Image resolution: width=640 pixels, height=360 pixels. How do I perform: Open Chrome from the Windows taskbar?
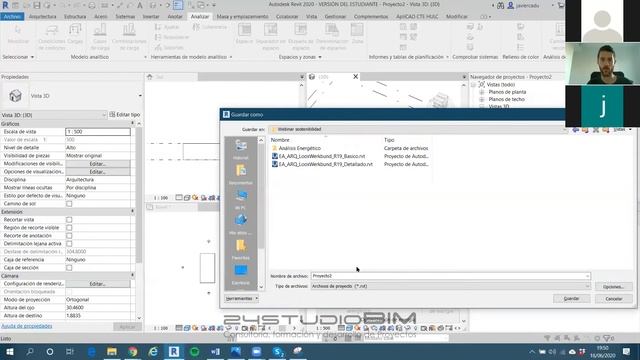(x=133, y=351)
